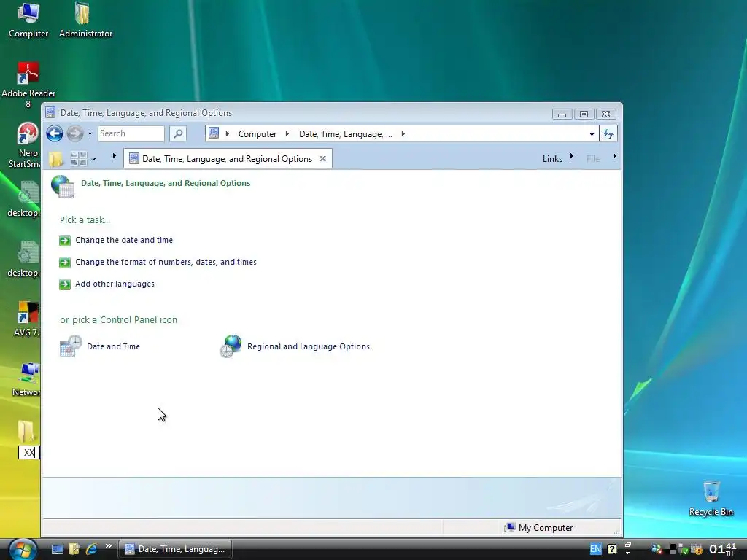Expand the arrow before Computer in address bar
Image resolution: width=747 pixels, height=560 pixels.
click(228, 134)
